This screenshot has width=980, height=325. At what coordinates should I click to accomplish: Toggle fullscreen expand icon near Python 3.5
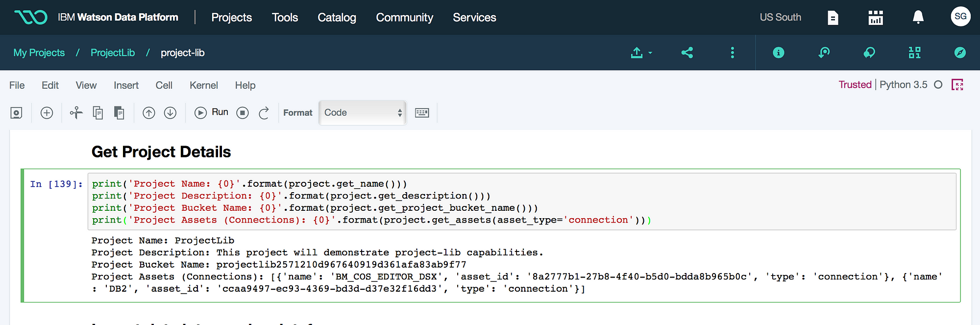(957, 85)
